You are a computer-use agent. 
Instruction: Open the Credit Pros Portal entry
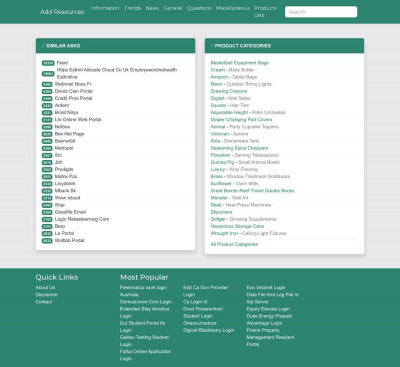[73, 98]
